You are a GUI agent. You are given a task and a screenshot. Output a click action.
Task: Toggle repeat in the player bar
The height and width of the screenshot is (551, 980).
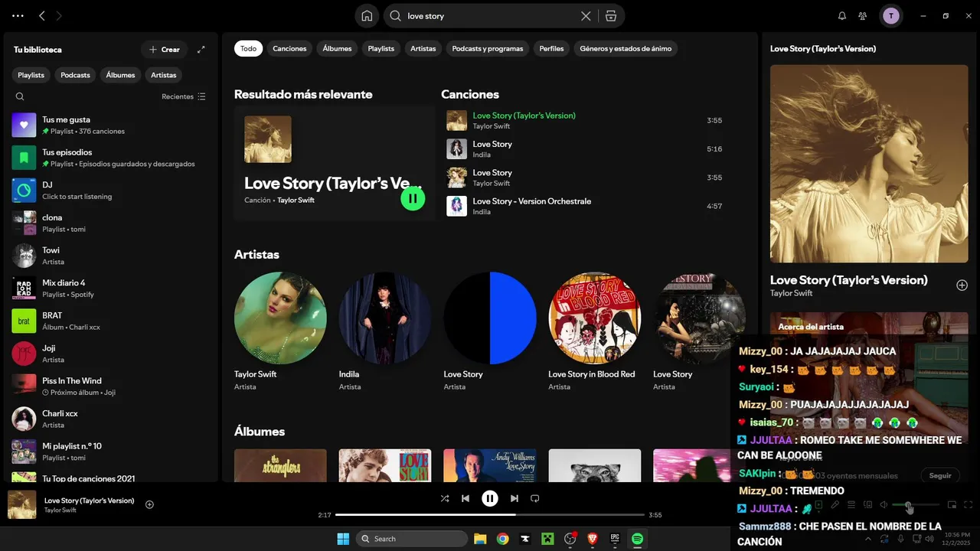coord(535,498)
